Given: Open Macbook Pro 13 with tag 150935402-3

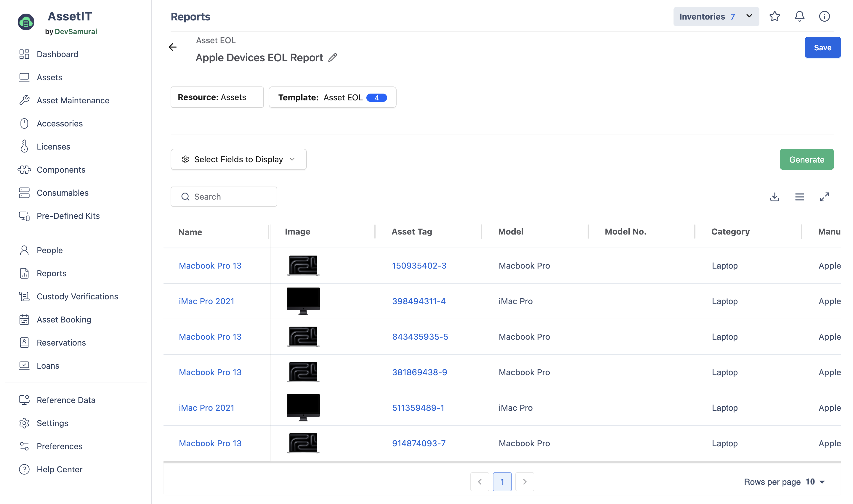Looking at the screenshot, I should pyautogui.click(x=210, y=266).
